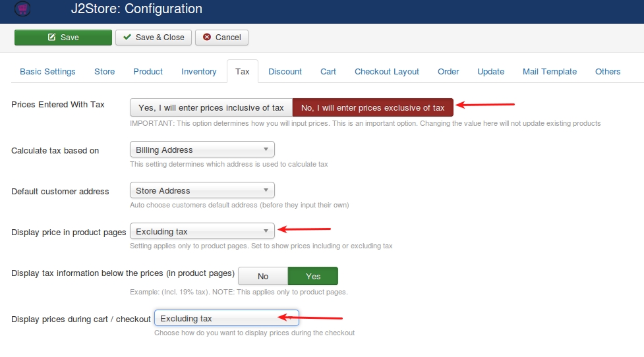The image size is (644, 357).
Task: Click the Cancel button
Action: click(221, 38)
